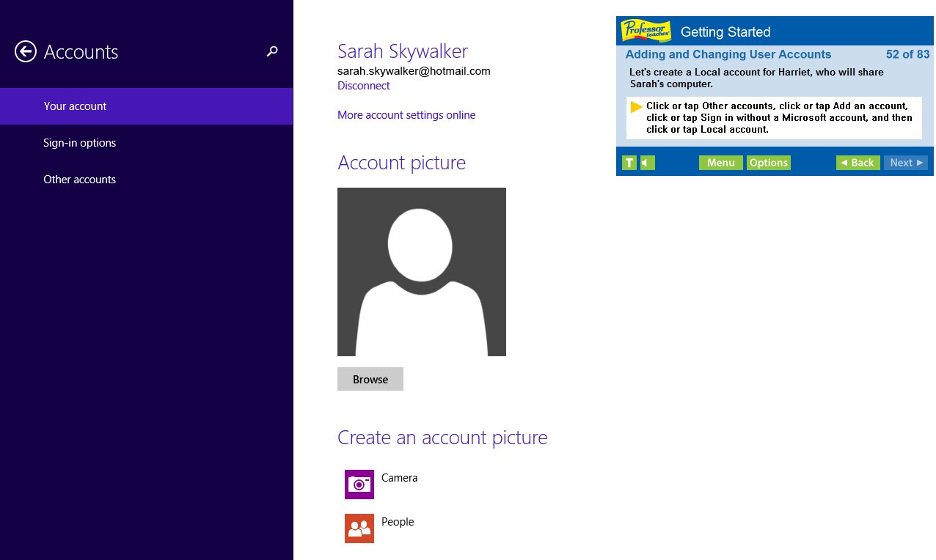
Task: Click the Disconnect link under Sarah Skywalker
Action: pos(363,86)
